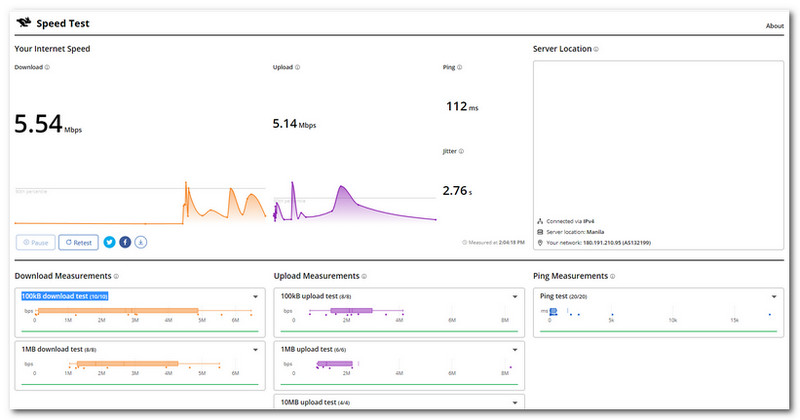Click the Server Location info icon
The width and height of the screenshot is (800, 420).
coord(597,49)
